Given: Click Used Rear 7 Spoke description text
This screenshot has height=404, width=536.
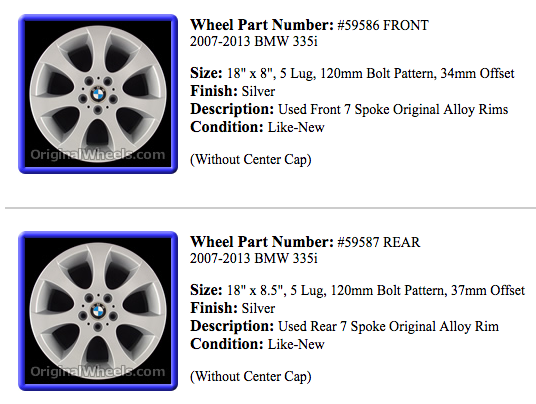Looking at the screenshot, I should click(388, 326).
